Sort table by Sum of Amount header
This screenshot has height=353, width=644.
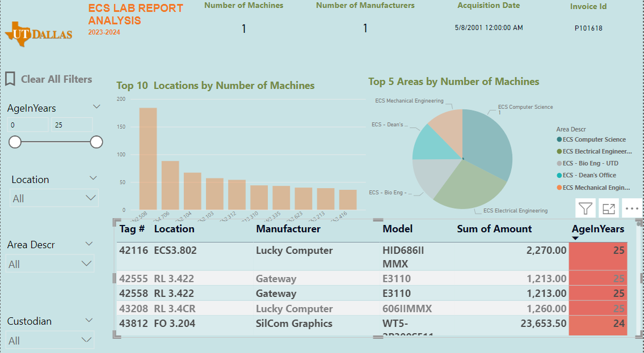tap(495, 229)
